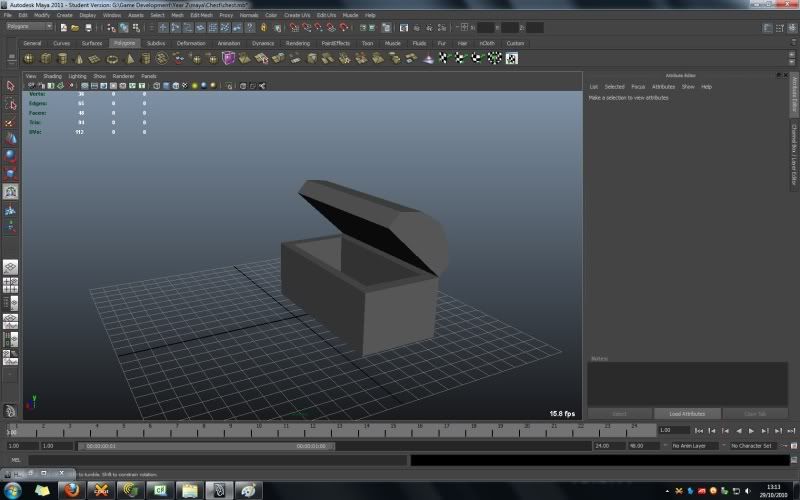The height and width of the screenshot is (500, 800).
Task: Open the Edit Mesh menu
Action: click(201, 15)
